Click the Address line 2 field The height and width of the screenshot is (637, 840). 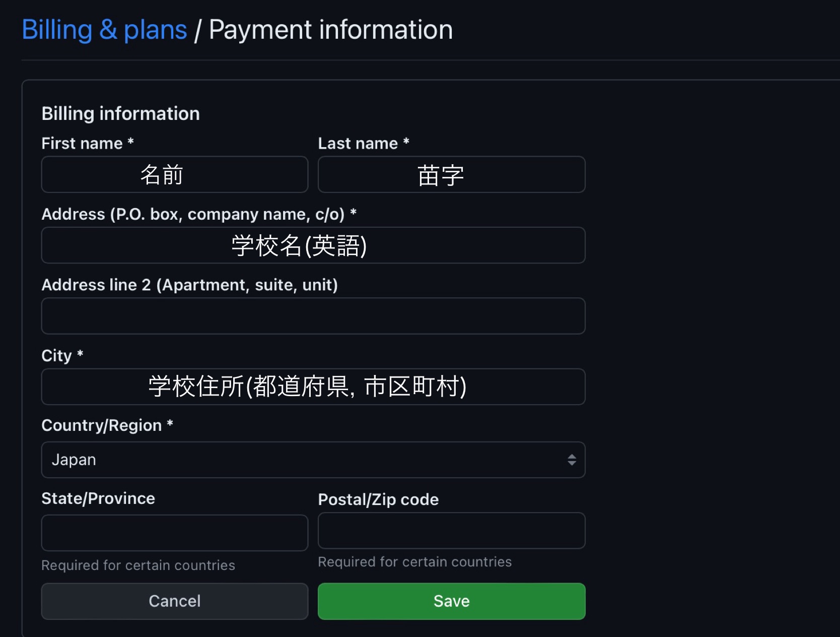(312, 316)
